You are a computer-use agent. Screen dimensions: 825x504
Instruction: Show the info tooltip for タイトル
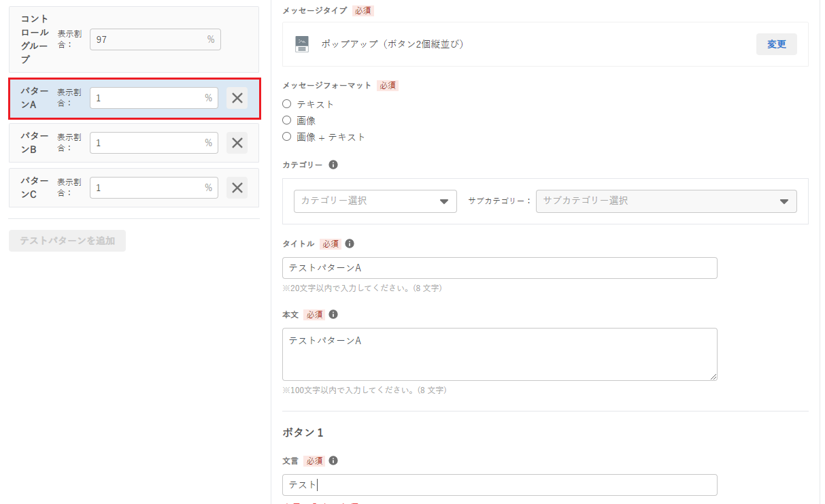350,243
